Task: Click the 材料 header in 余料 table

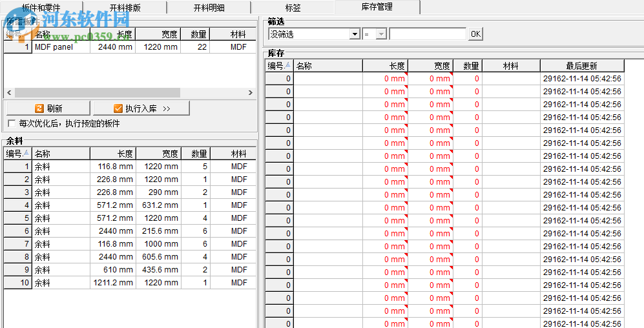Action: (x=233, y=154)
